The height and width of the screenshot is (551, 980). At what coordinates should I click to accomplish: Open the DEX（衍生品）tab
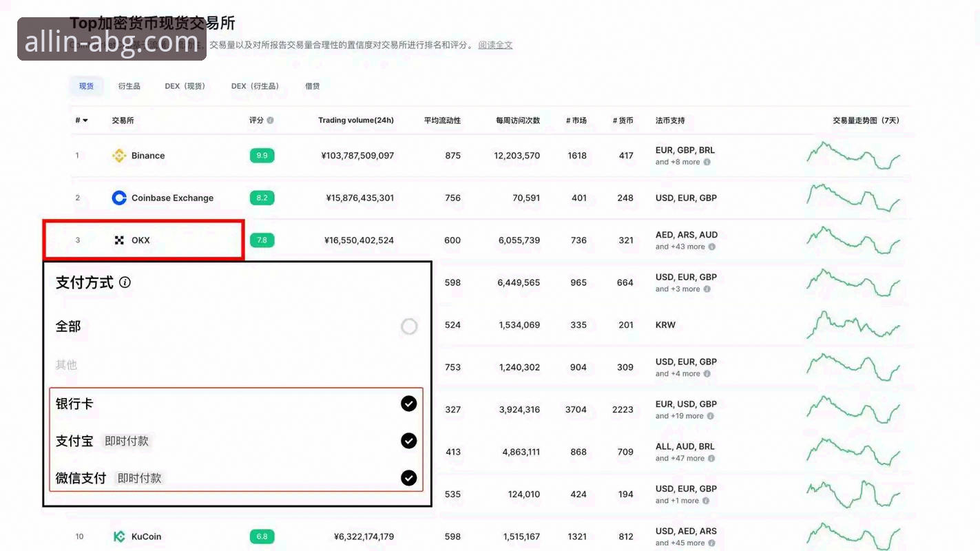click(256, 86)
